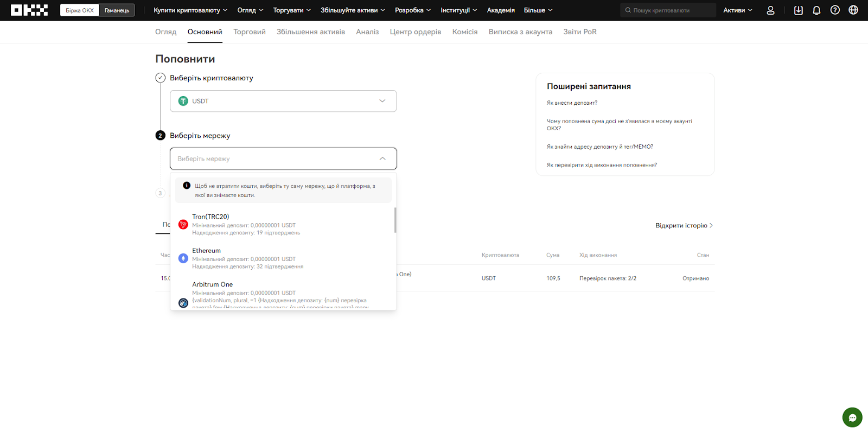868x432 pixels.
Task: Expand the Інституції menu
Action: [x=459, y=10]
